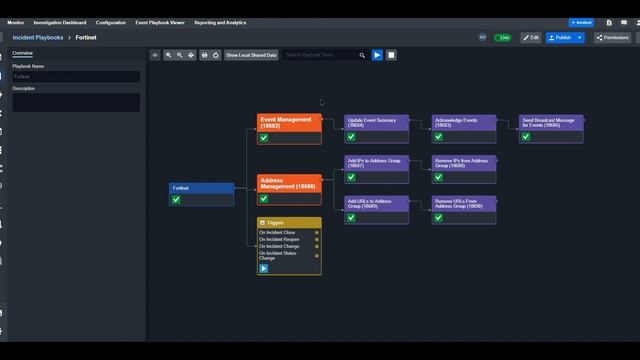This screenshot has height=360, width=640.
Task: Select the On Incident Close trigger
Action: pos(277,233)
